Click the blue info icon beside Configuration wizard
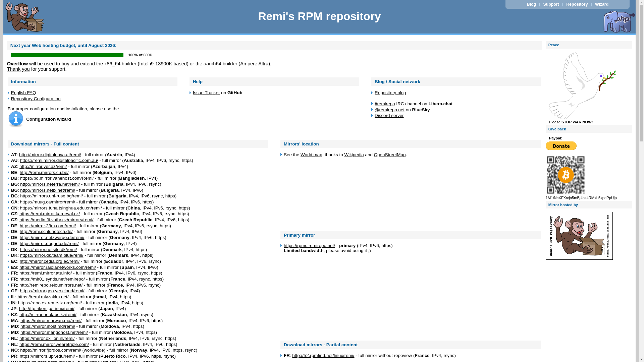The width and height of the screenshot is (644, 362). tap(16, 119)
